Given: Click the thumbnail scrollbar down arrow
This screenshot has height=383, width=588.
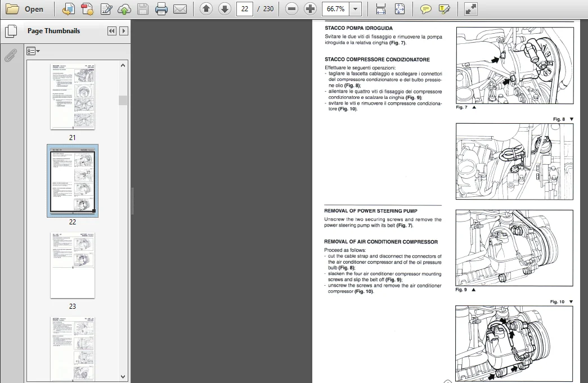Looking at the screenshot, I should [123, 377].
